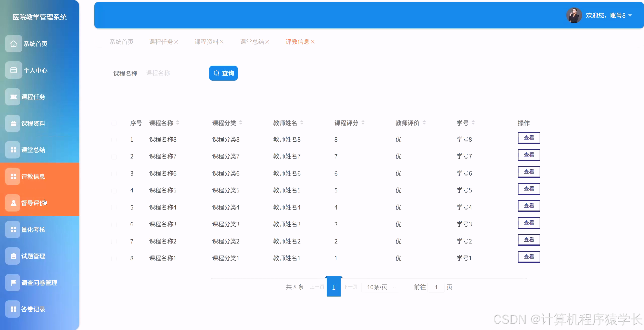Click the grid icon beside 评教信息
Screen dimensions: 644x330
click(x=13, y=177)
